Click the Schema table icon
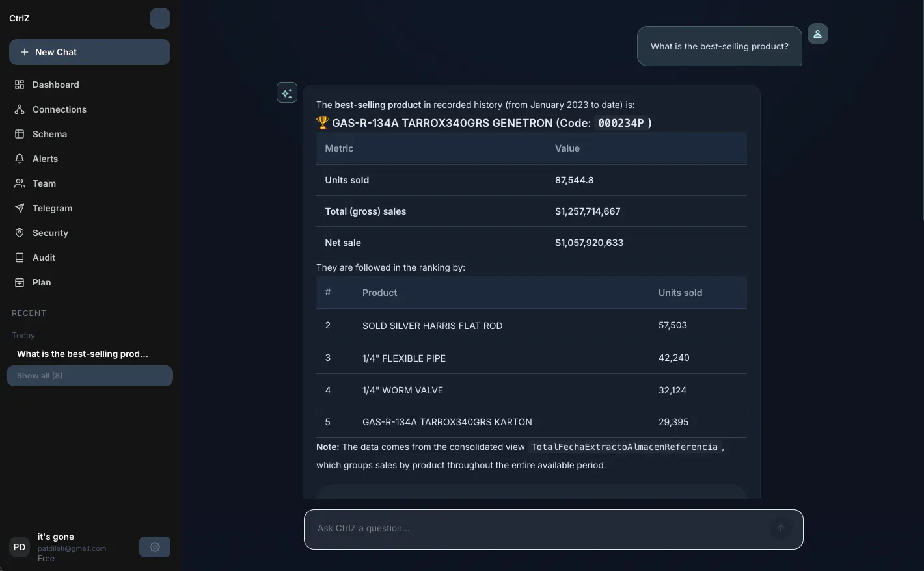The height and width of the screenshot is (571, 924). [20, 134]
